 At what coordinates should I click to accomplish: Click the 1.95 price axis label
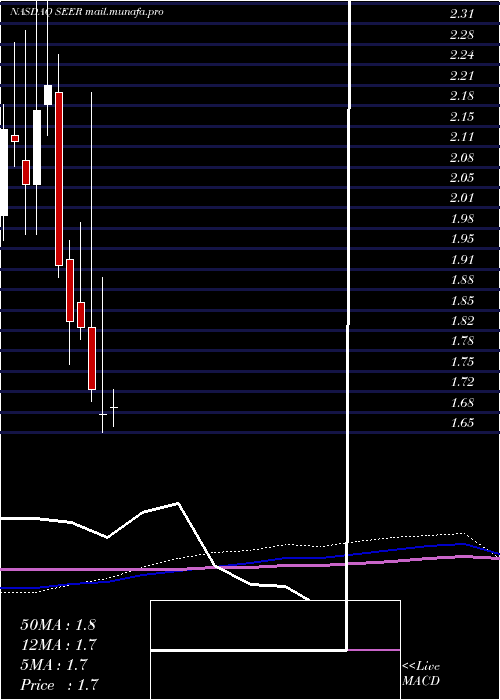(462, 239)
